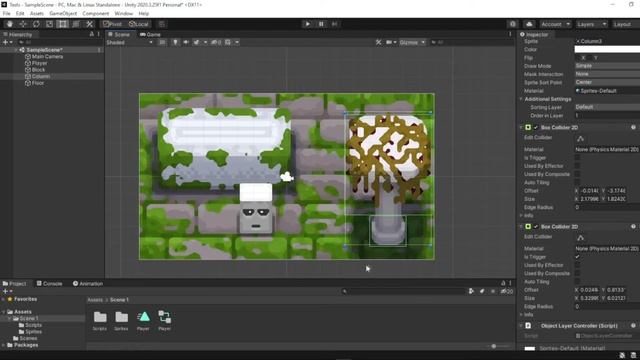Click the Project search field

coord(404,291)
